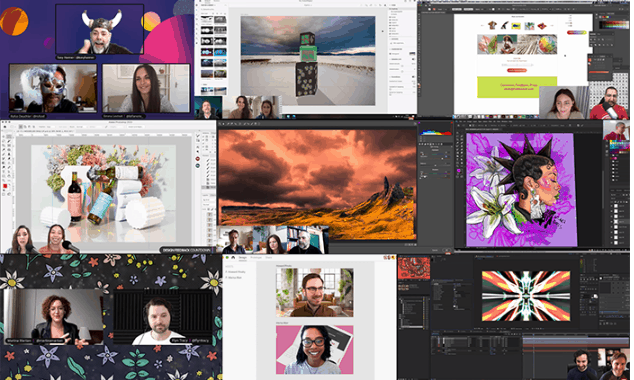Select the dark floral box in Dimension canvas
This screenshot has height=380, width=634.
point(306,79)
